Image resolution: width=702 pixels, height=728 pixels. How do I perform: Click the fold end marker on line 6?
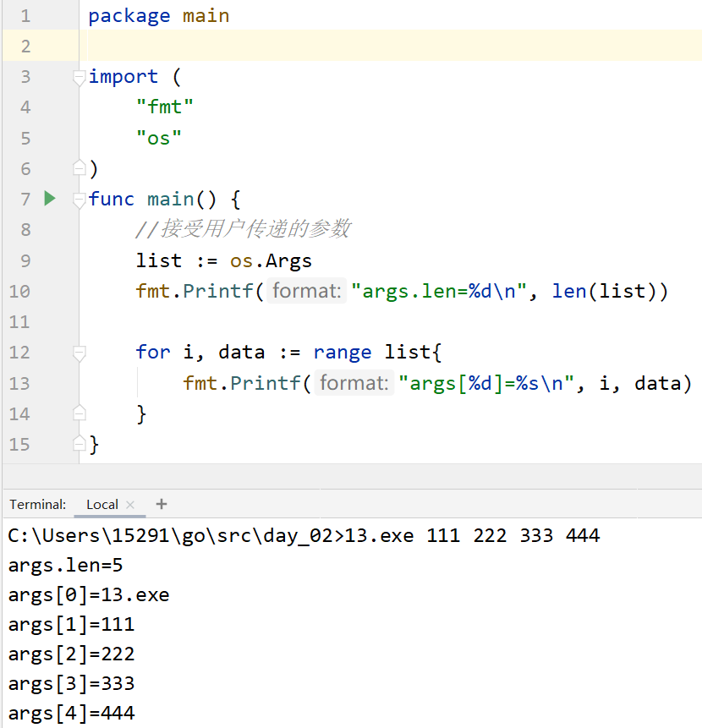[x=79, y=168]
